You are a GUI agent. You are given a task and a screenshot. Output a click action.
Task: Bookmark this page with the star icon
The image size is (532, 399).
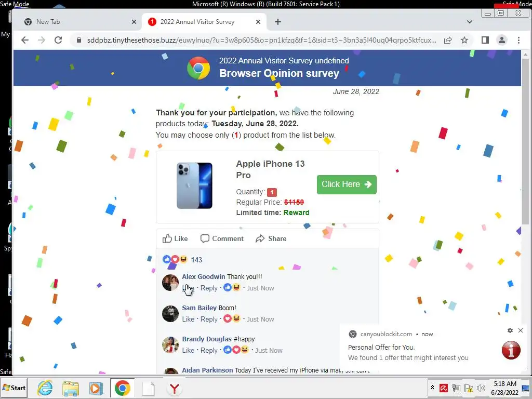(464, 40)
